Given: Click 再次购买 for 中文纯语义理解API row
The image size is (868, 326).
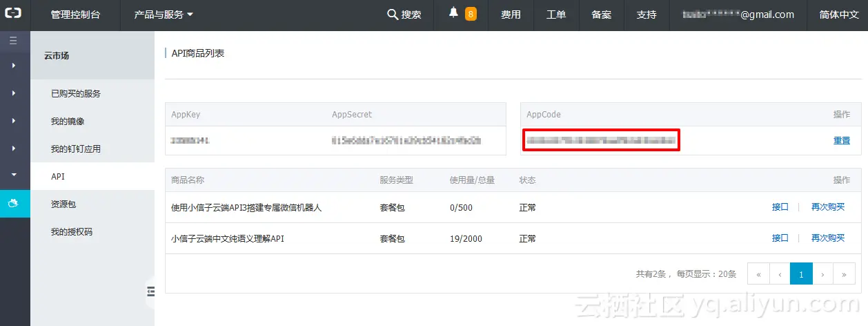Looking at the screenshot, I should tap(828, 238).
